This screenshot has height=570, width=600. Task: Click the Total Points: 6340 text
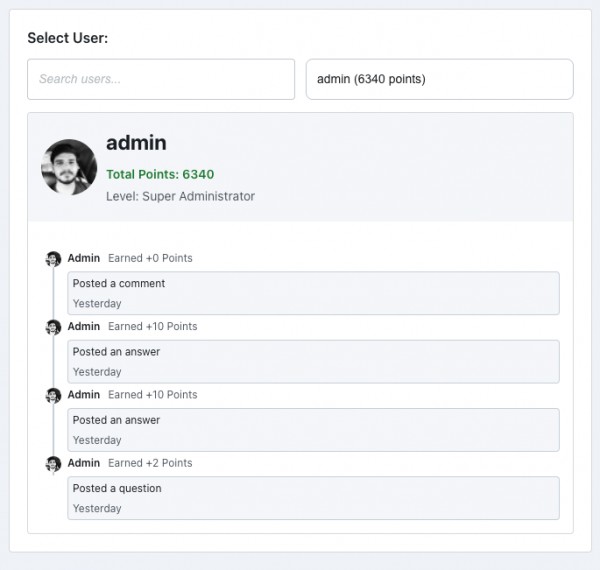click(160, 174)
